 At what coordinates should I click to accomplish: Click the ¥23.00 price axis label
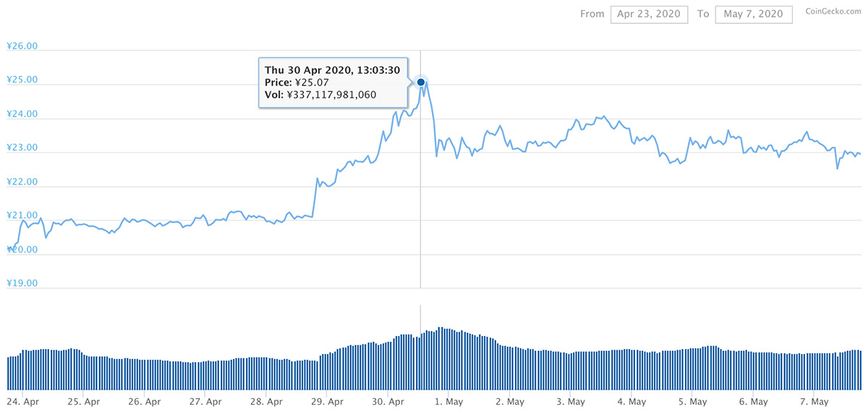click(22, 147)
